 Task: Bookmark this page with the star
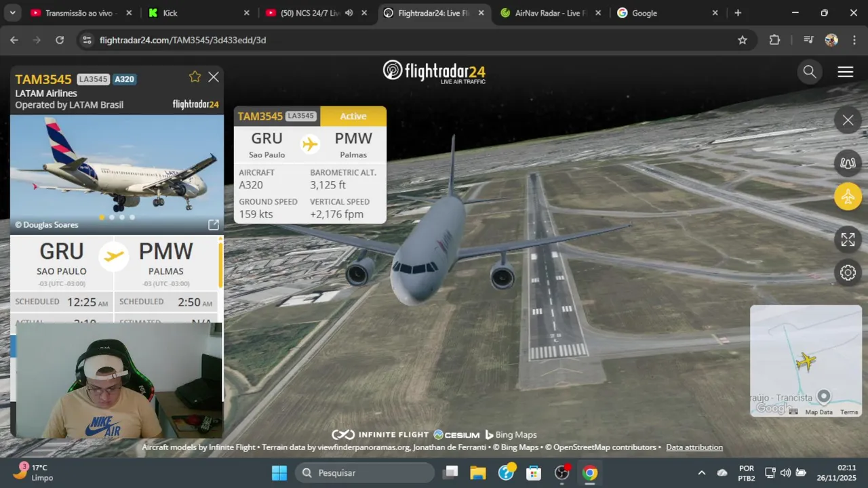[x=743, y=40]
